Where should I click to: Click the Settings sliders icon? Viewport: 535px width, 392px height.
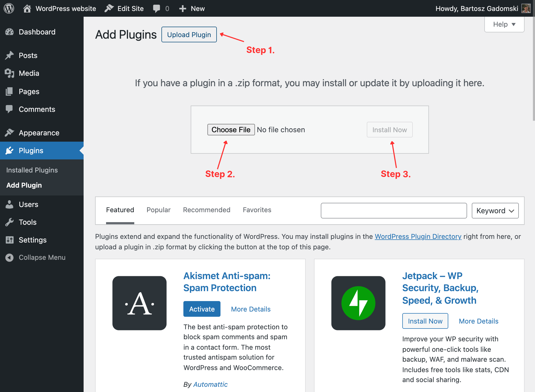[9, 240]
